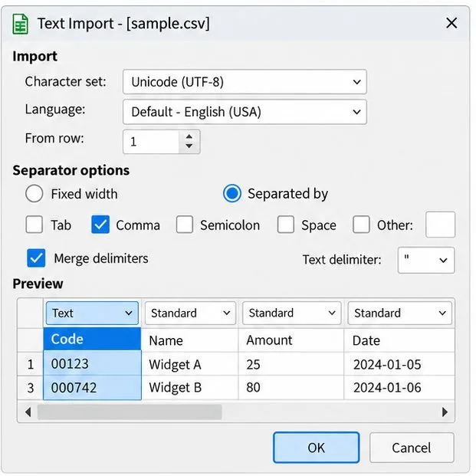The image size is (476, 476).
Task: Select the Separated by radio button
Action: point(232,193)
